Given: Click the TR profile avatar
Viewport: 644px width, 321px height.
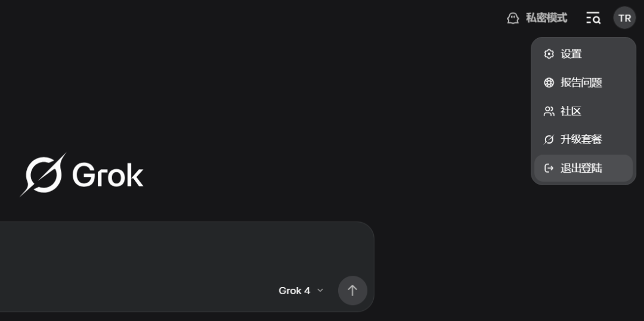Looking at the screenshot, I should (x=624, y=18).
